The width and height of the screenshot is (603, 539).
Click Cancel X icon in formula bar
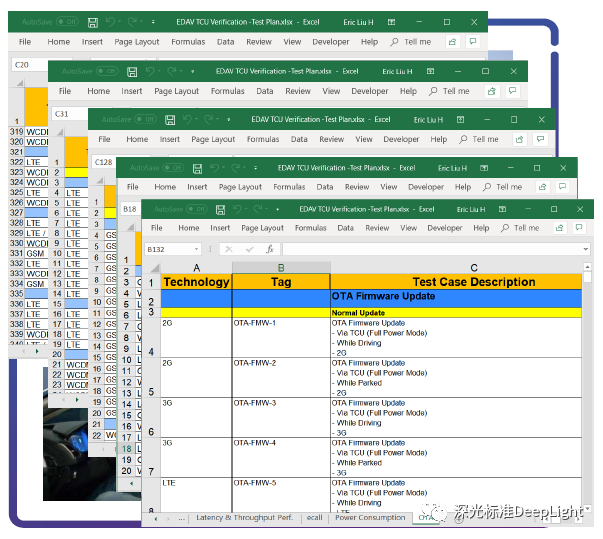tap(229, 249)
